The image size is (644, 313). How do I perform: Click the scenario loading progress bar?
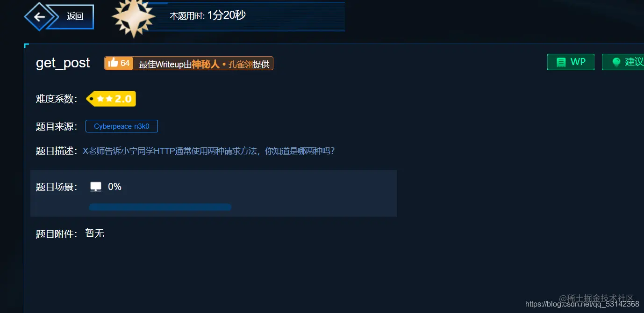pos(160,207)
